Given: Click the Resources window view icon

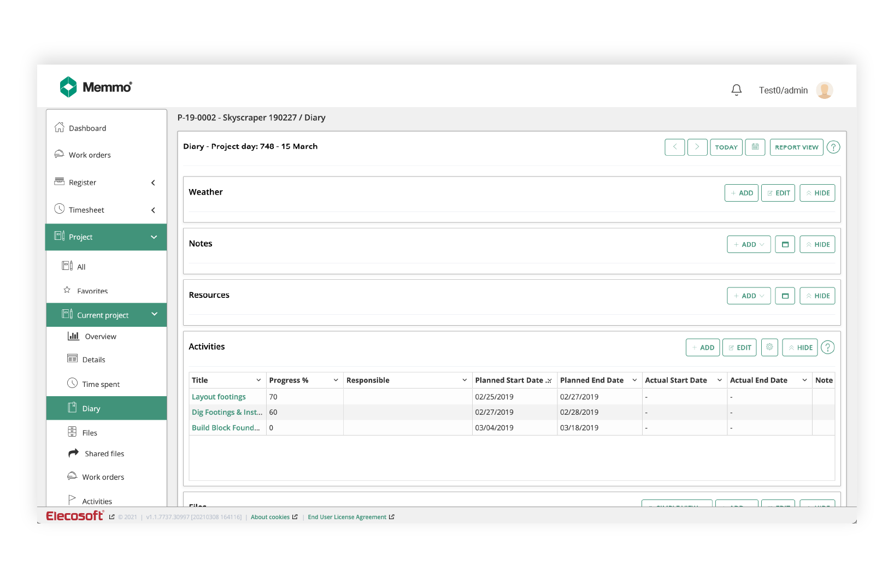Looking at the screenshot, I should [x=785, y=296].
